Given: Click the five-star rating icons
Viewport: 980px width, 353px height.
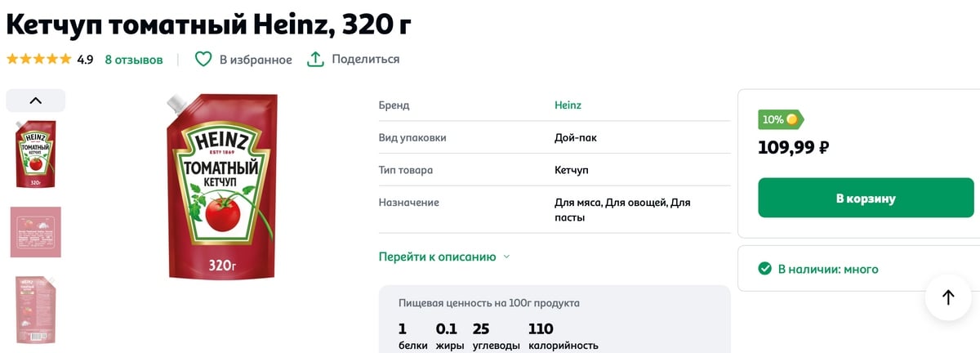Looking at the screenshot, I should click(38, 60).
